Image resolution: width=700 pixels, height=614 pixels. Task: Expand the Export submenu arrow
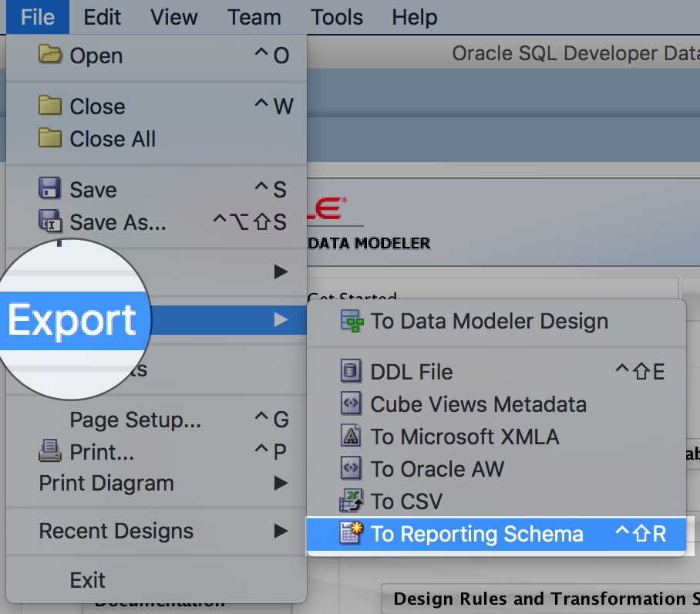click(x=281, y=319)
